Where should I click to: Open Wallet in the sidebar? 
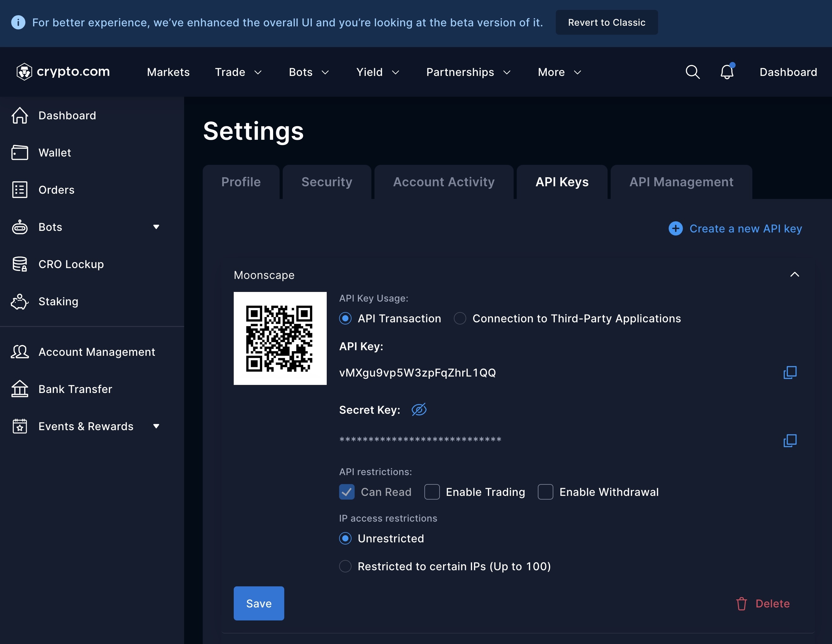tap(55, 153)
